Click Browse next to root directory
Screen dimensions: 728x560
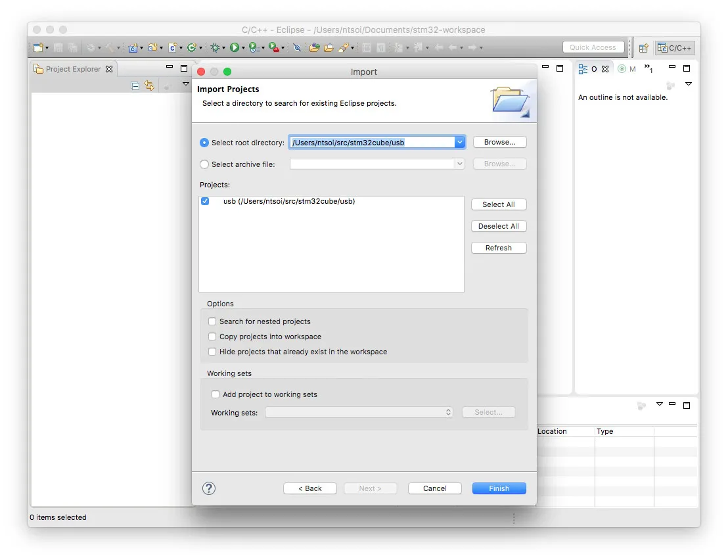[499, 142]
